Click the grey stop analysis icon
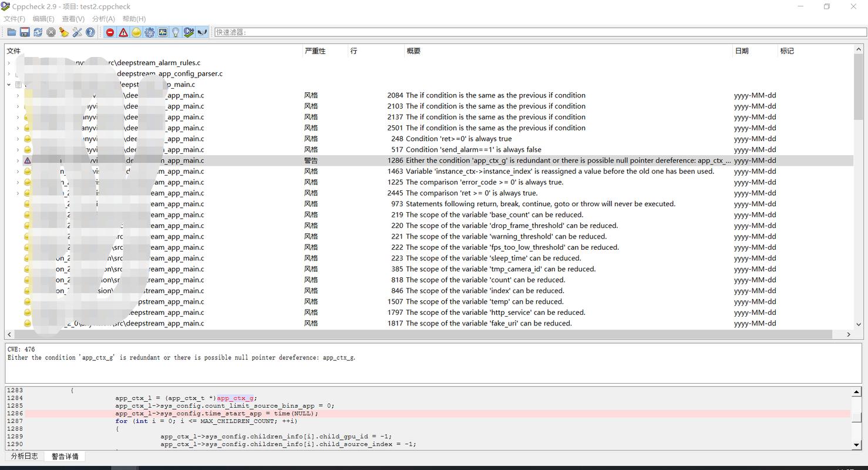The image size is (868, 470). (51, 32)
